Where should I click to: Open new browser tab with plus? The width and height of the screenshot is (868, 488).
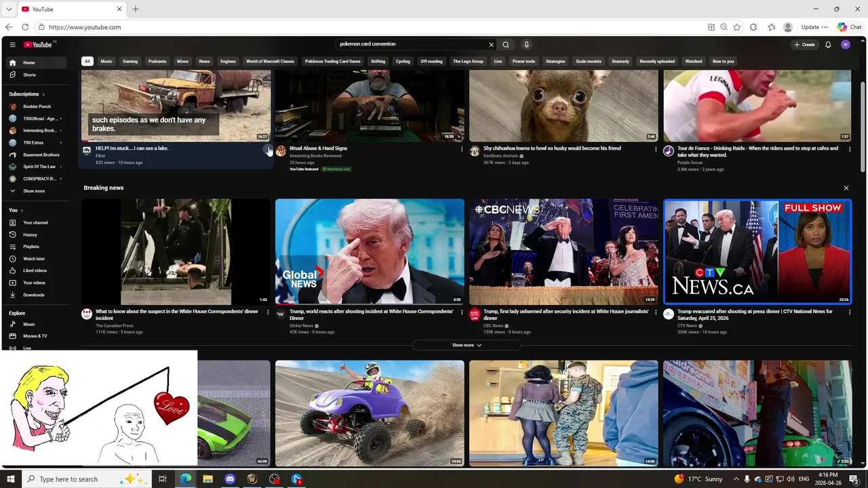click(x=136, y=9)
